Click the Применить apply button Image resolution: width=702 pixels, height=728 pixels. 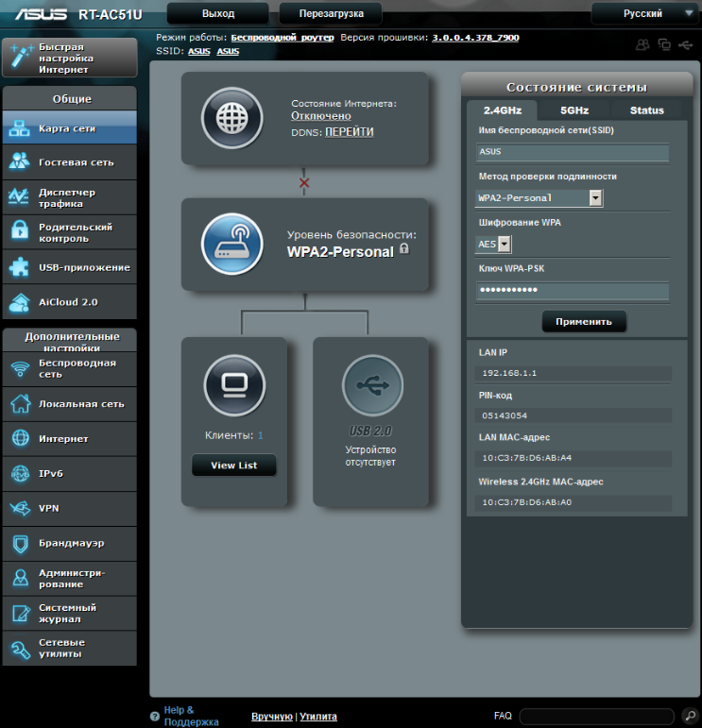click(584, 321)
